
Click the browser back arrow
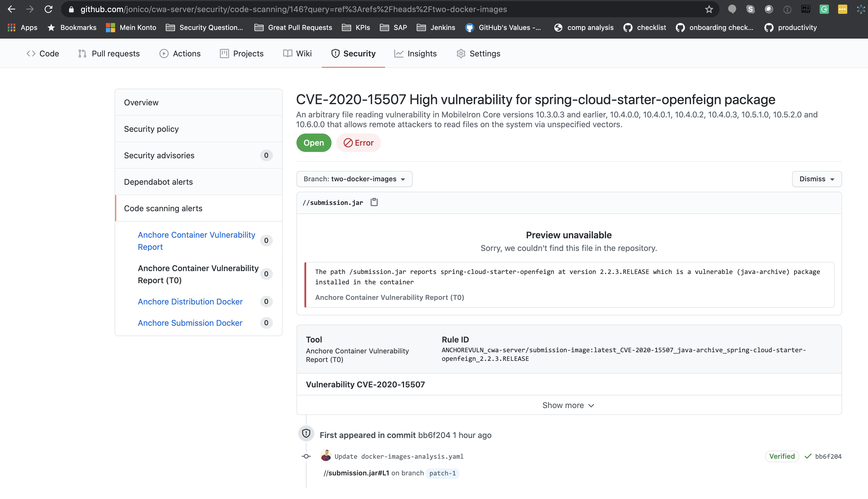(x=11, y=9)
